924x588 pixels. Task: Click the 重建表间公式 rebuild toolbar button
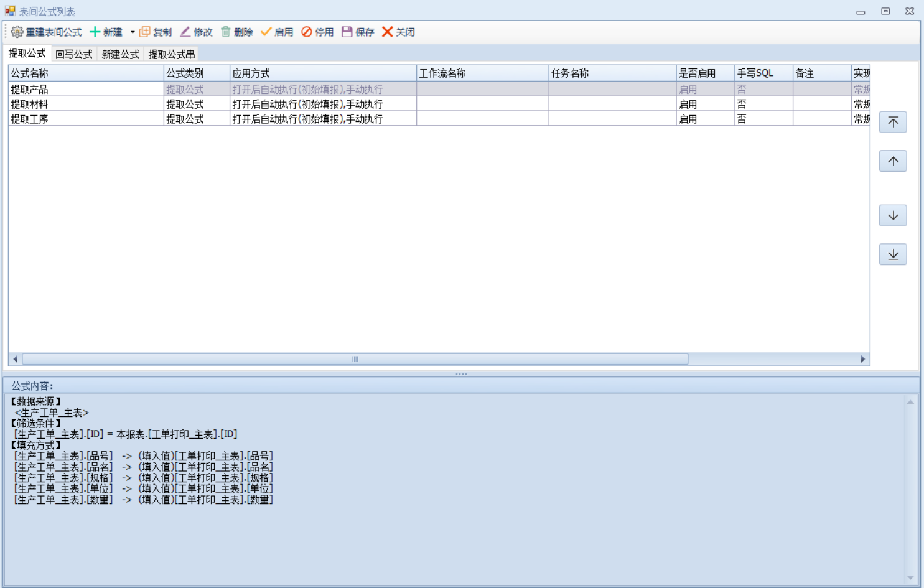pyautogui.click(x=47, y=32)
